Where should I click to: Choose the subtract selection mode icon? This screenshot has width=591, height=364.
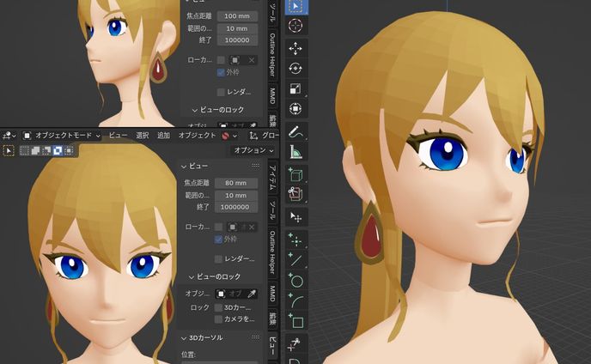coord(46,151)
